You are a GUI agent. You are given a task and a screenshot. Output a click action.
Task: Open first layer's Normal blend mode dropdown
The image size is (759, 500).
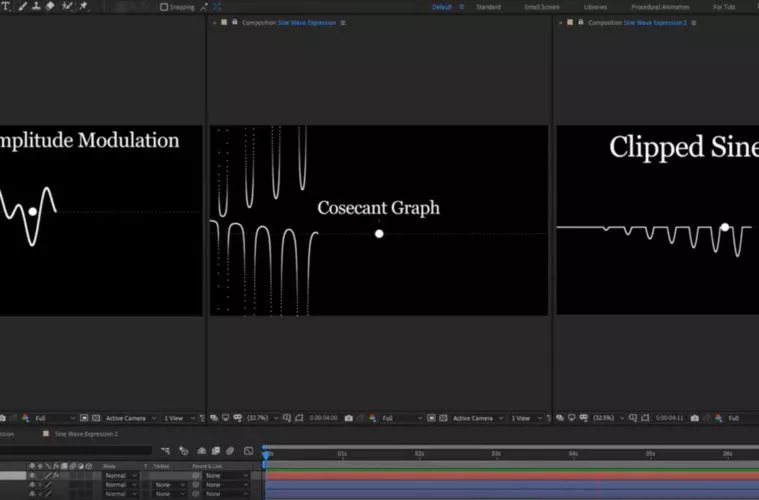click(121, 475)
